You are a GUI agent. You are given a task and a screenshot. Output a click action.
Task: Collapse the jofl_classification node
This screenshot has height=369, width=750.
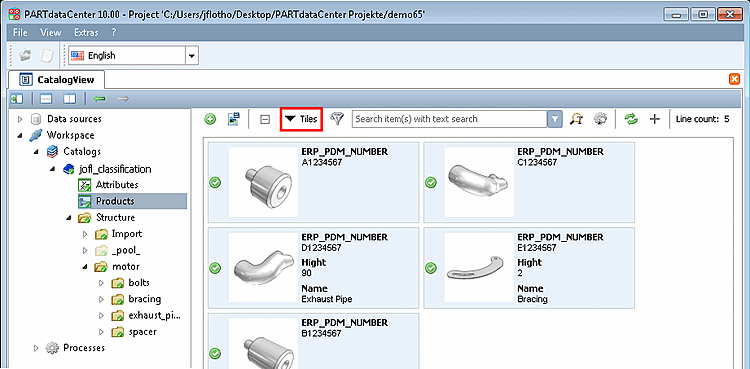click(x=52, y=169)
